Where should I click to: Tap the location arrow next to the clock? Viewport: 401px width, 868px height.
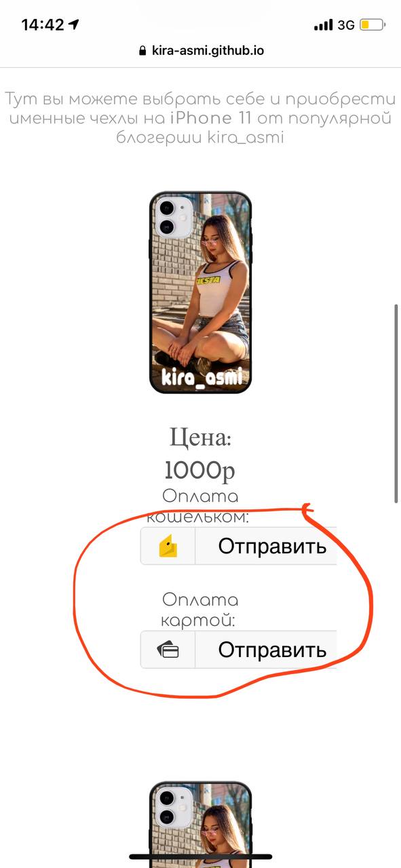(74, 25)
